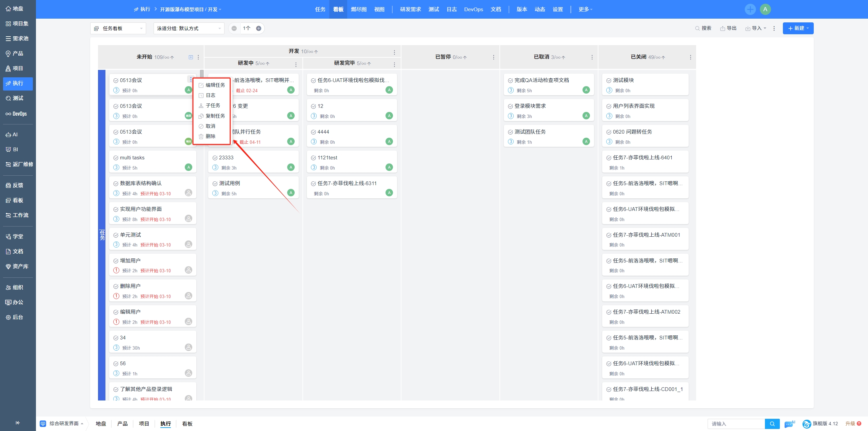Open the AI chat icon in footer

click(x=790, y=424)
